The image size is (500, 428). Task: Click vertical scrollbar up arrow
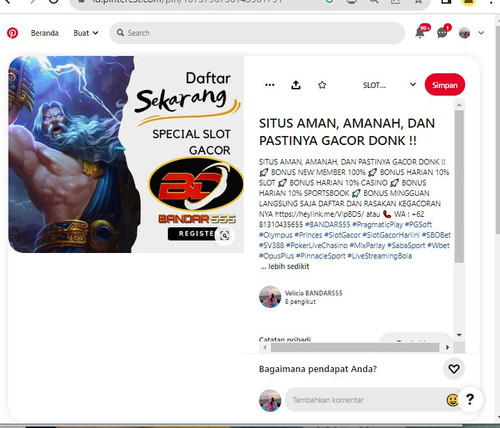459,105
